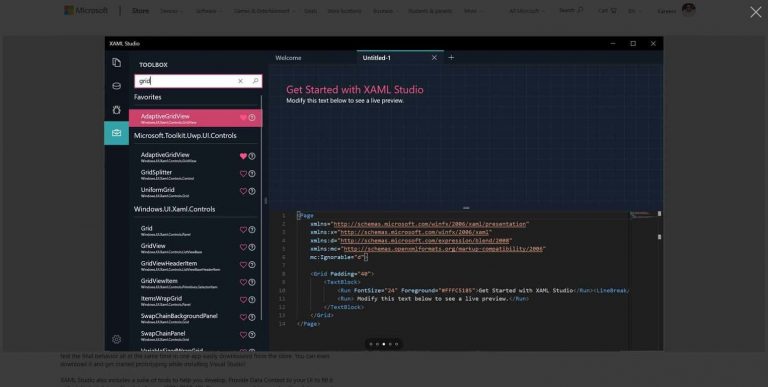
Task: Open the Debug bug icon panel
Action: pyautogui.click(x=116, y=110)
